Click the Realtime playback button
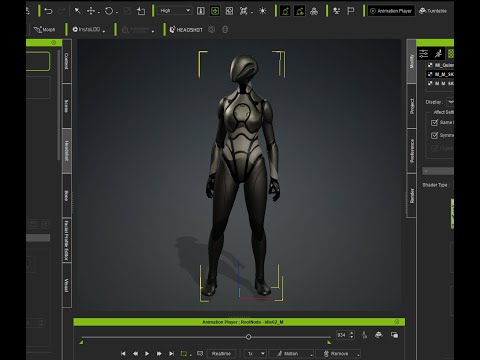Screen dimensions: 480x360 click(x=221, y=354)
